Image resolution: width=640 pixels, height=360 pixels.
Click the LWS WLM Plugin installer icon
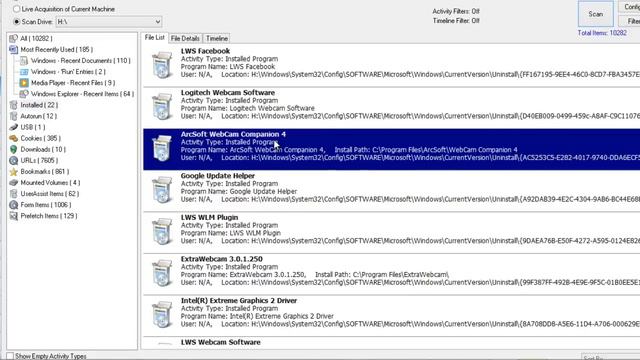(x=162, y=231)
